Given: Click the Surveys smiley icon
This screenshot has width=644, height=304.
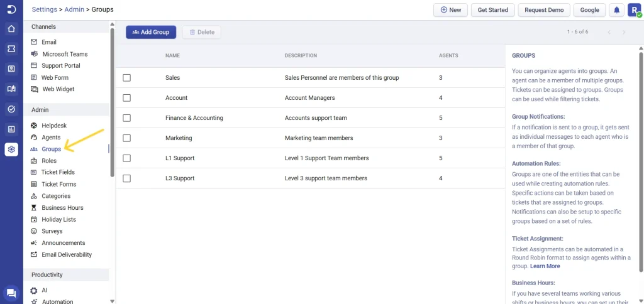Looking at the screenshot, I should (x=34, y=231).
